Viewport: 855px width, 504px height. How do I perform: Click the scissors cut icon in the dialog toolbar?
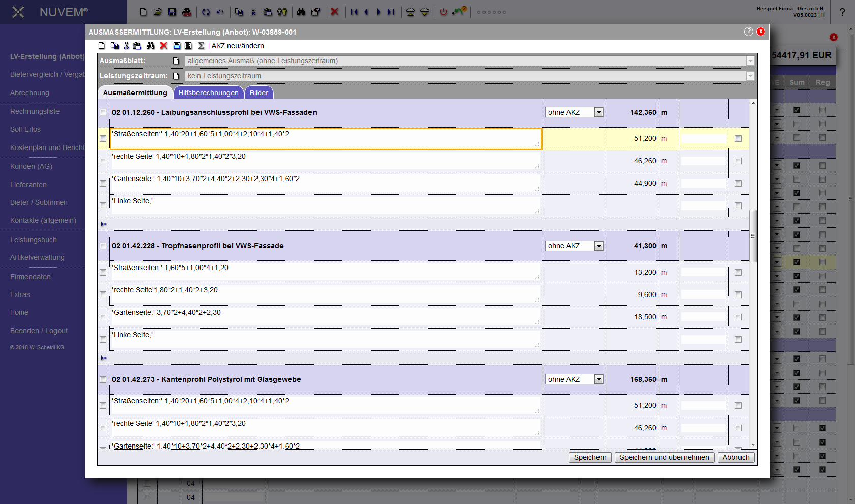pos(126,46)
